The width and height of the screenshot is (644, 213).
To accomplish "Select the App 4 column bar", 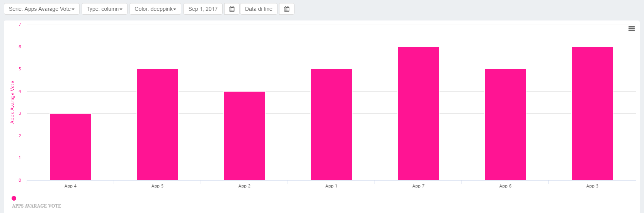I will 70,147.
